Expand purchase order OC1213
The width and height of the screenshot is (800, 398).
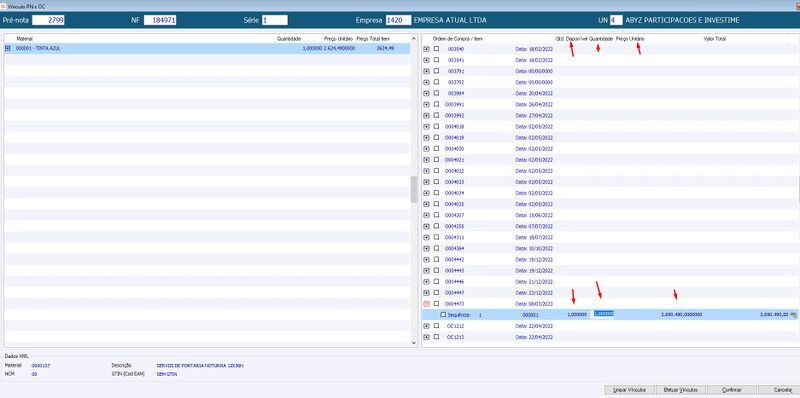[x=427, y=337]
